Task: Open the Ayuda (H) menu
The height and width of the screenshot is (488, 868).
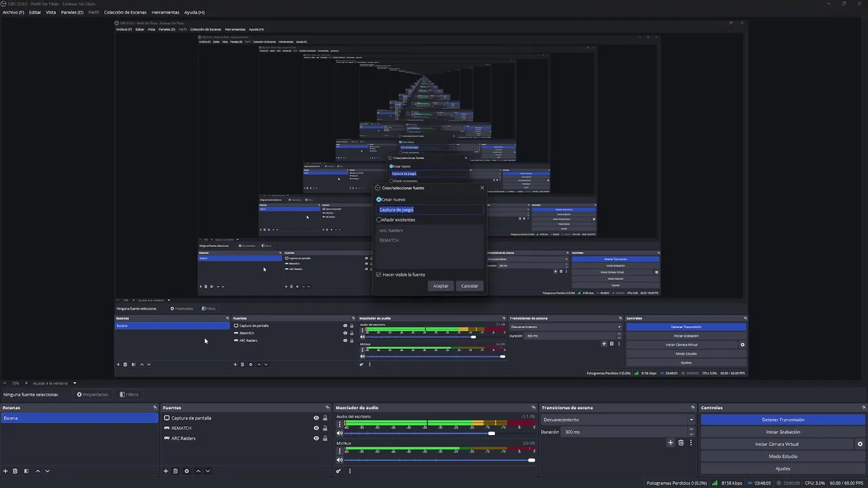Action: [195, 12]
